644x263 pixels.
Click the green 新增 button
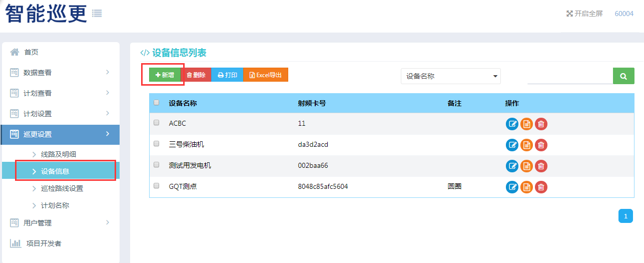pyautogui.click(x=165, y=75)
